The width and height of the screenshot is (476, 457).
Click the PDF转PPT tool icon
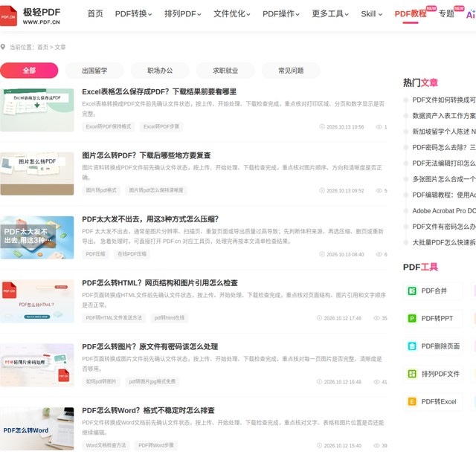coord(412,319)
